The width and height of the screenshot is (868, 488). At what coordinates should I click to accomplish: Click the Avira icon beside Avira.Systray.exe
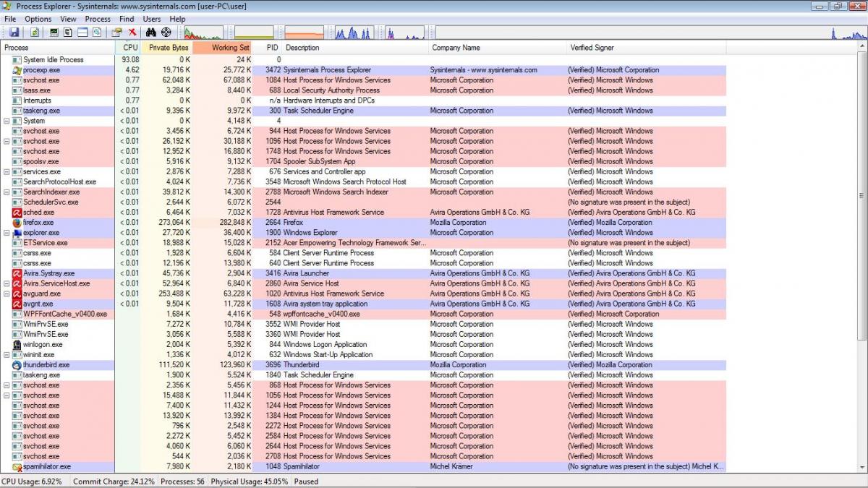pyautogui.click(x=17, y=273)
